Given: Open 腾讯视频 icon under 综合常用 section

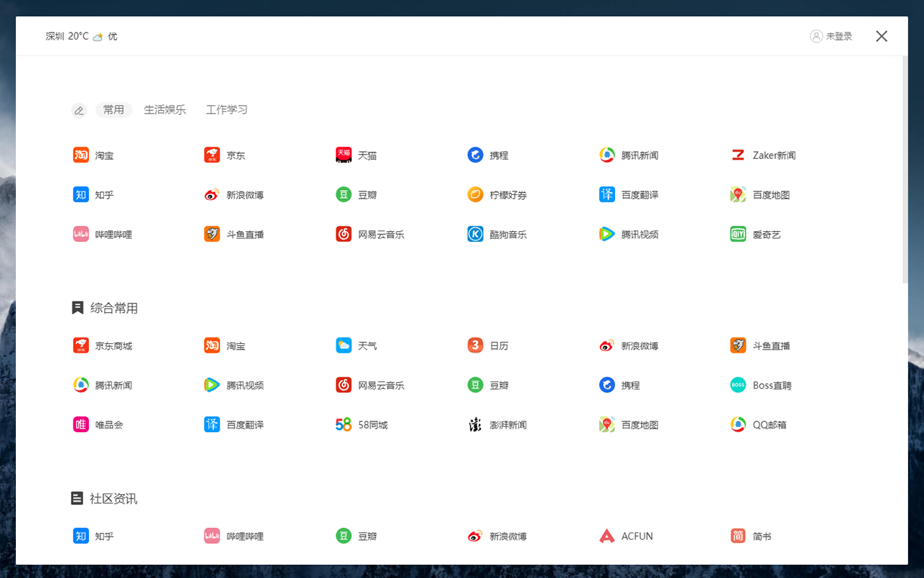Looking at the screenshot, I should click(x=212, y=386).
